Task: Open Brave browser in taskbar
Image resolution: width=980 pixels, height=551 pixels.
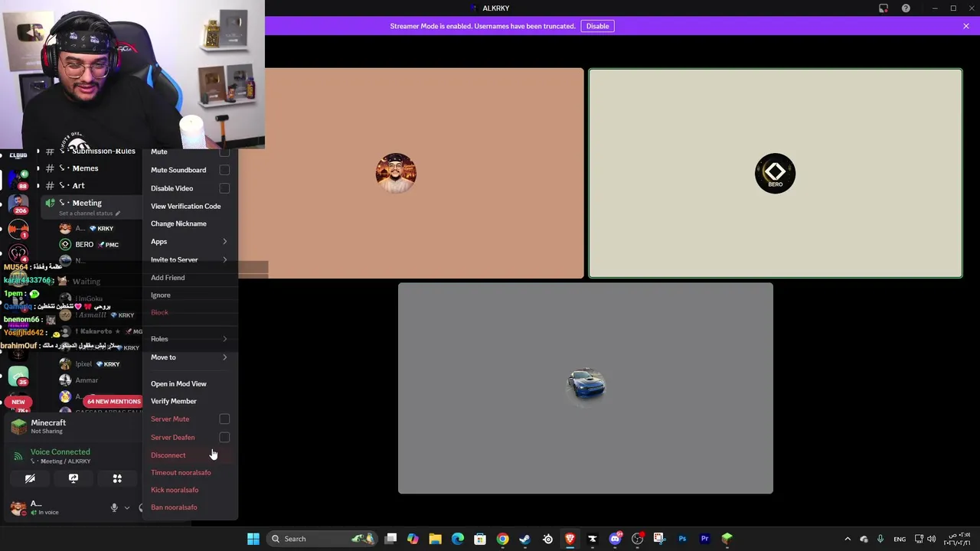Action: [x=570, y=539]
